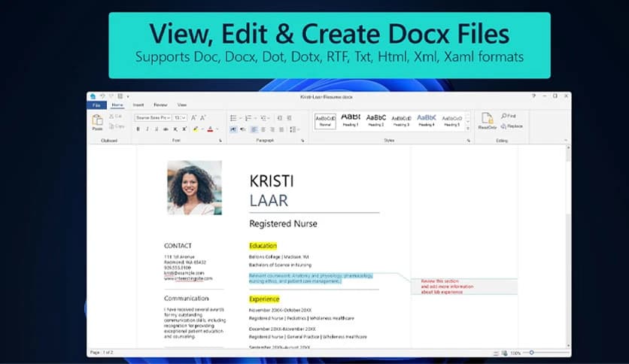Click the Line Spacing icon
Image resolution: width=629 pixels, height=364 pixels.
[x=293, y=129]
